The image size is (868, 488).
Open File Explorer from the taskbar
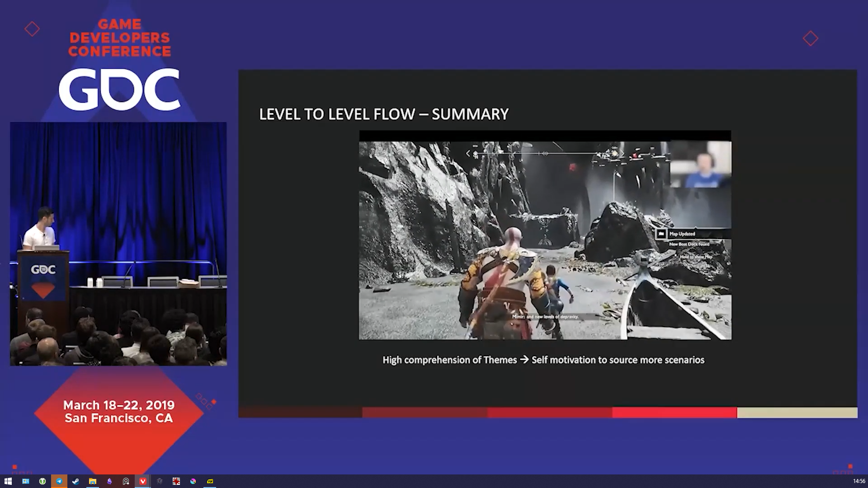[92, 481]
